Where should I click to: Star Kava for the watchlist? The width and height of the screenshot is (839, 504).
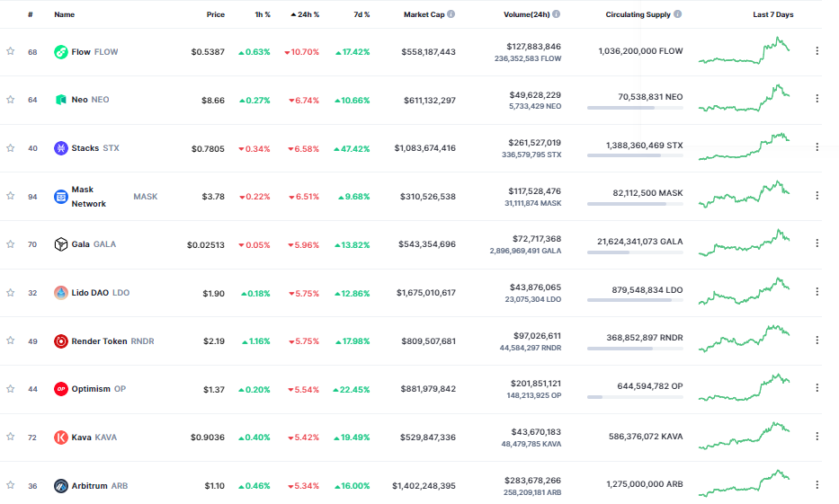coord(10,437)
